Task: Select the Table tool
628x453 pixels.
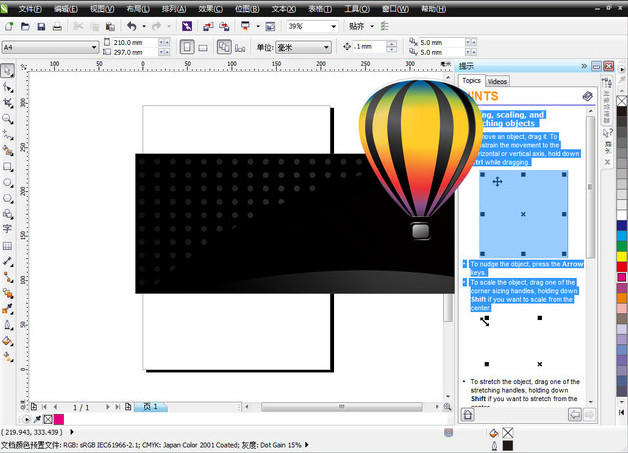Action: tap(7, 246)
